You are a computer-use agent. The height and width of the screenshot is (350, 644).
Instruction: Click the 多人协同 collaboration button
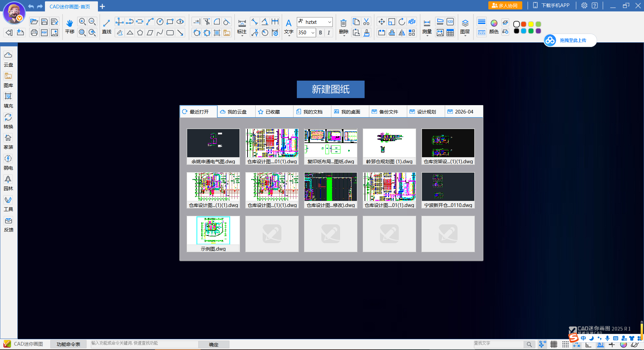[x=505, y=5]
